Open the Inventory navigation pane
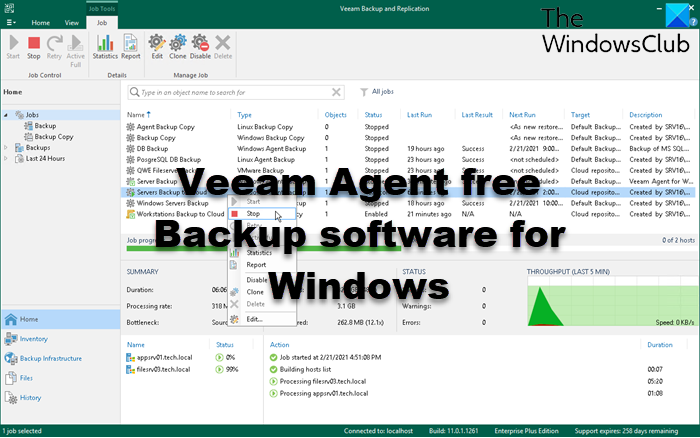Viewport: 700px width, 438px height. tap(61, 339)
